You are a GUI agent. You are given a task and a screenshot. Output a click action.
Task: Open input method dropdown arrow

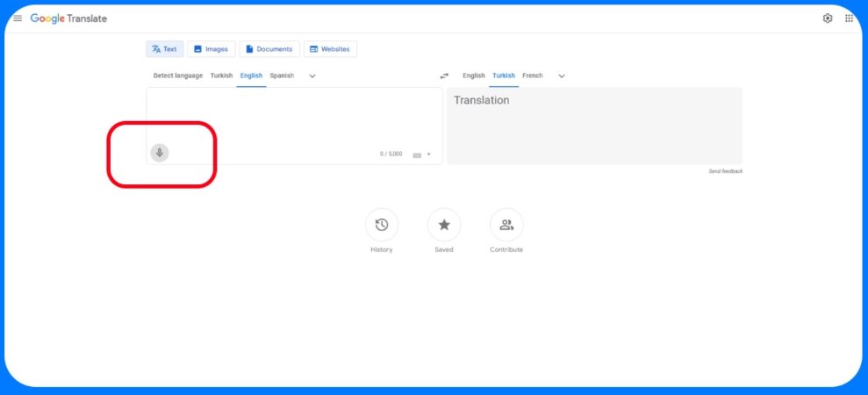click(x=428, y=154)
